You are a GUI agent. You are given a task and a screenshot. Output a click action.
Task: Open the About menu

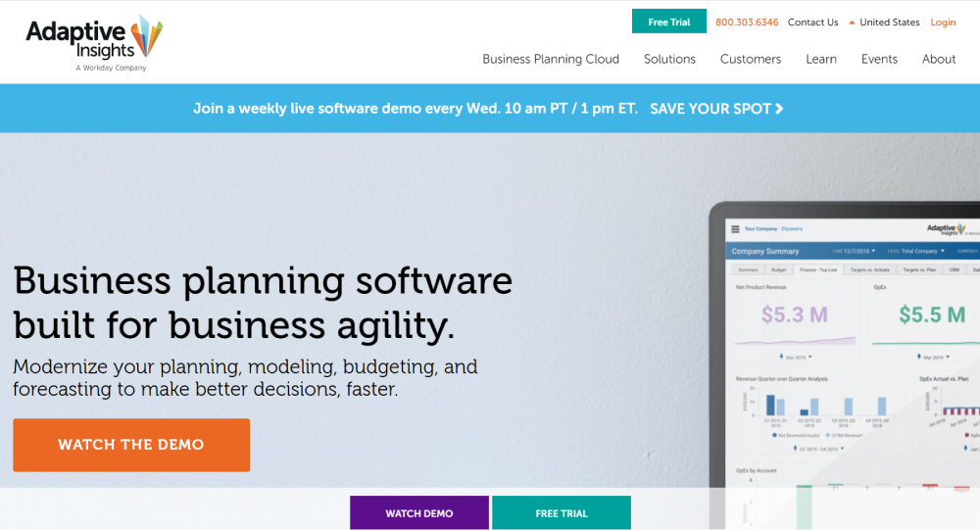click(939, 59)
